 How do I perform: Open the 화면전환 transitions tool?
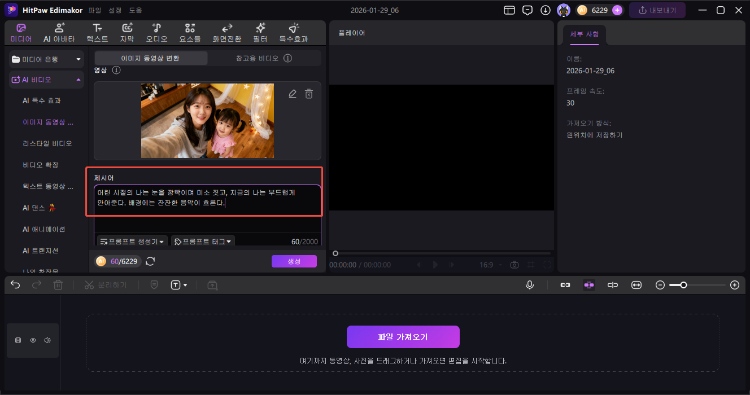(x=227, y=33)
